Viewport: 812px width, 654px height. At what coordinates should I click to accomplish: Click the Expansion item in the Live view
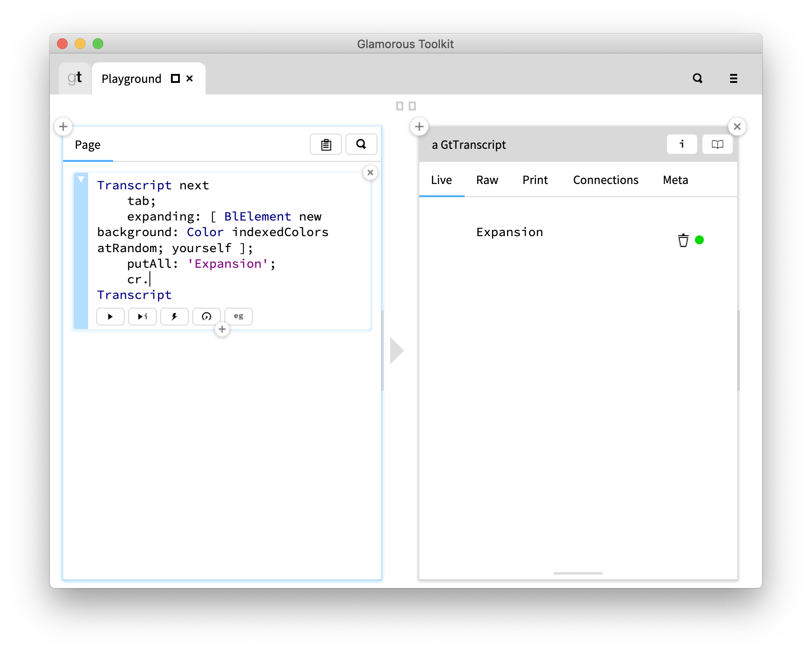click(x=509, y=232)
